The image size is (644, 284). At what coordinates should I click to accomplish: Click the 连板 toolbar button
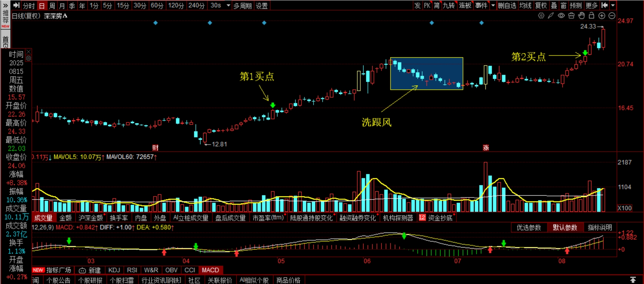(x=465, y=5)
